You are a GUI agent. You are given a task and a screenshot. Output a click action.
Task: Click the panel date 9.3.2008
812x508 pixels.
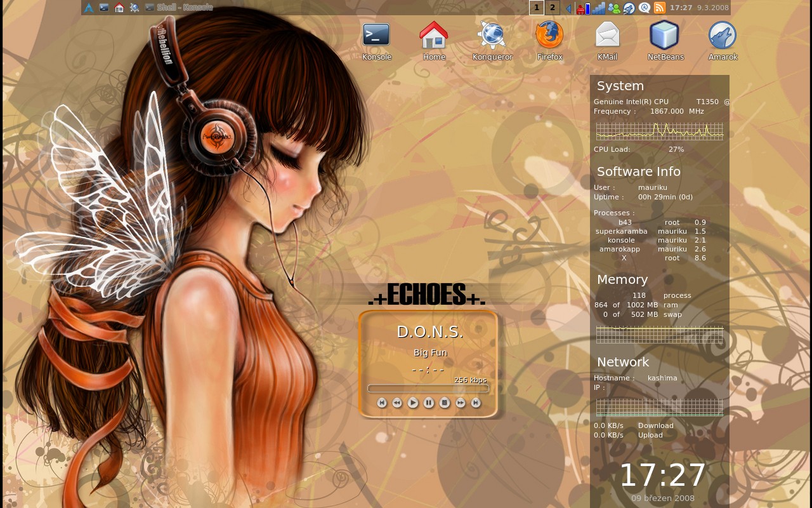(x=712, y=8)
